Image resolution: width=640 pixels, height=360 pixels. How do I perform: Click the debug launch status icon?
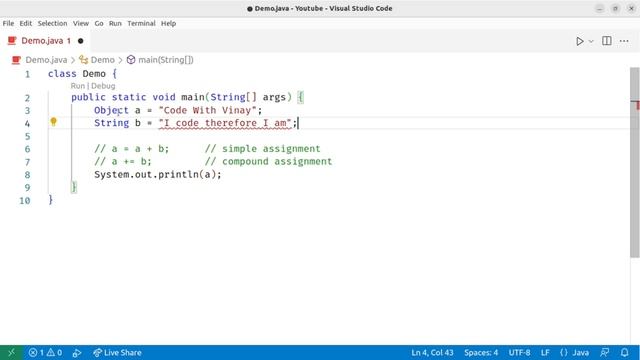[77, 353]
